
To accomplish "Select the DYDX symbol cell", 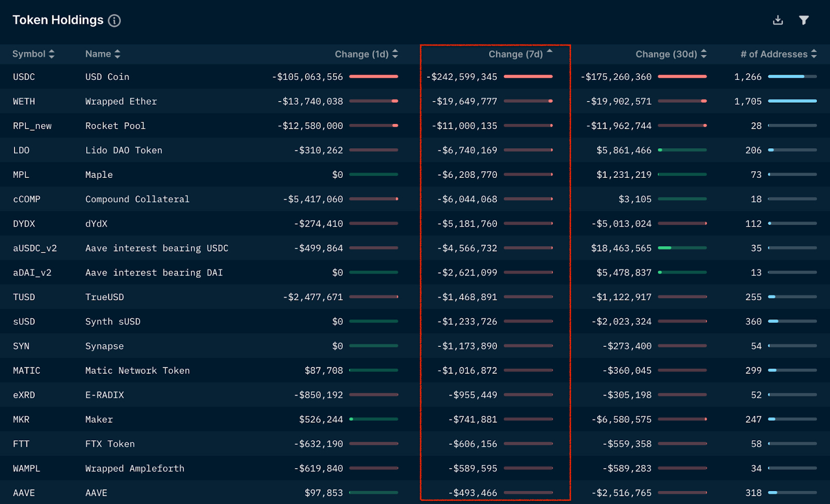I will [24, 223].
